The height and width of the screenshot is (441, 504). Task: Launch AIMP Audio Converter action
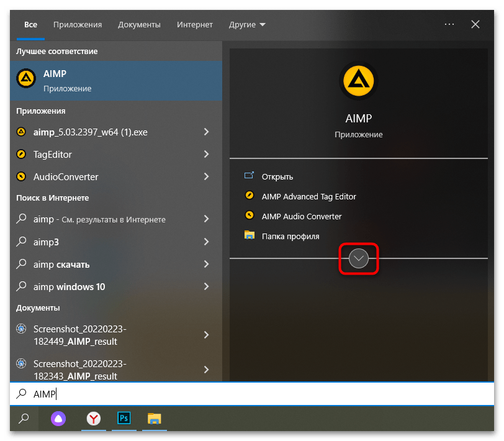301,216
